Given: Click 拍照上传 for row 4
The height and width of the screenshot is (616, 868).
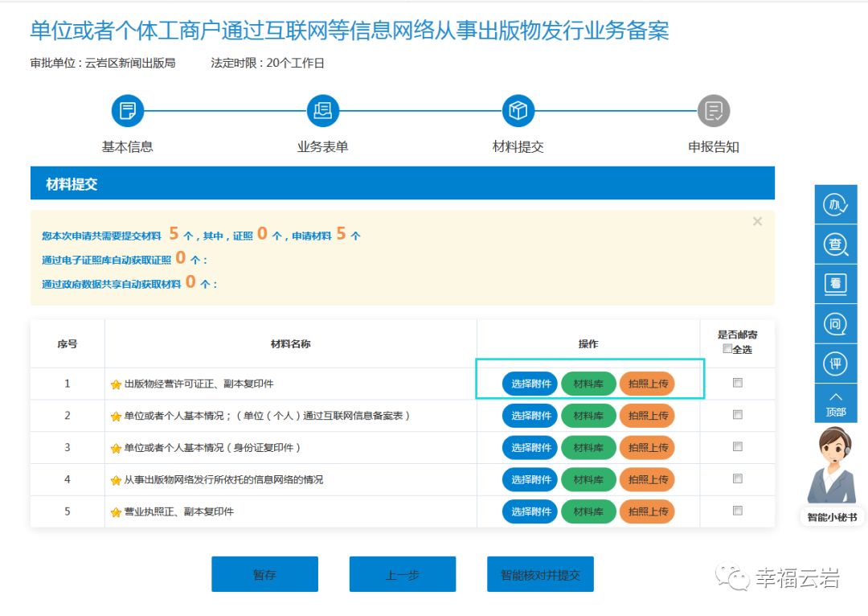Looking at the screenshot, I should click(648, 479).
